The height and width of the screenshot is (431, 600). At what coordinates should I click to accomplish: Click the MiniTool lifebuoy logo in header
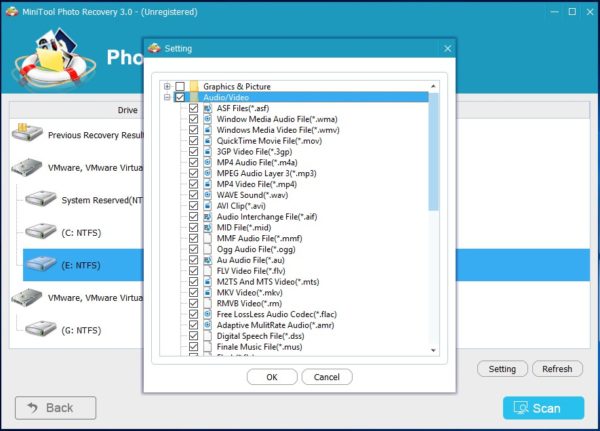(54, 59)
